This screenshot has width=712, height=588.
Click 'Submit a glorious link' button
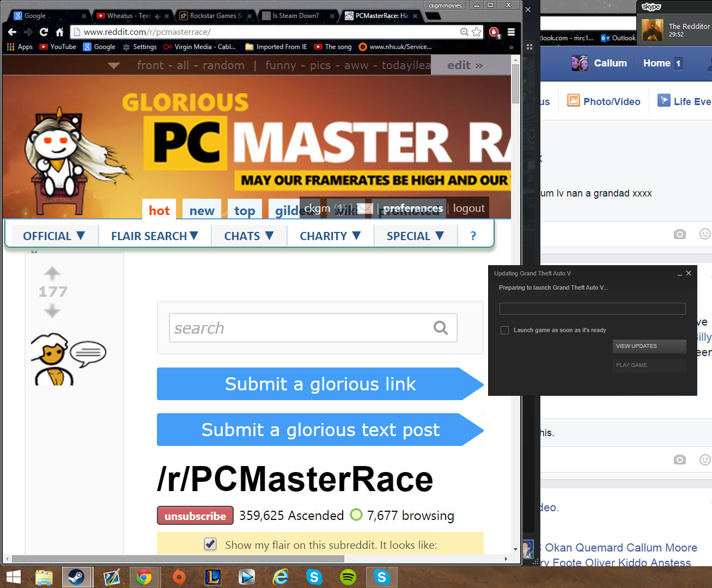coord(320,384)
